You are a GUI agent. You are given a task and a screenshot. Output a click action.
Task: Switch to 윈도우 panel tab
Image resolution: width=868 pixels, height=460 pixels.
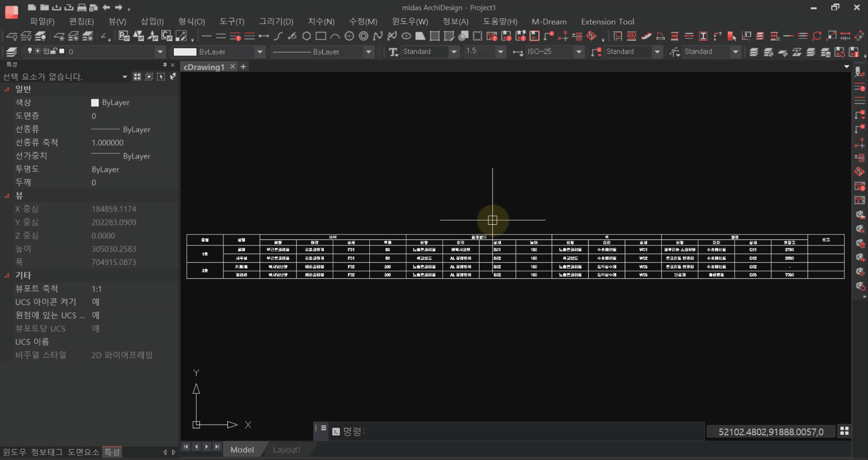pos(14,452)
